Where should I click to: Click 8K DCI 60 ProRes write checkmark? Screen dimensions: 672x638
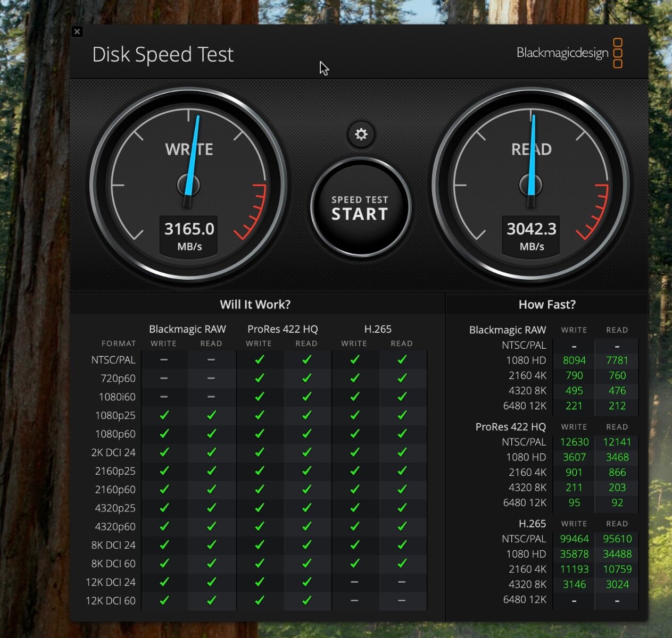pos(259,564)
